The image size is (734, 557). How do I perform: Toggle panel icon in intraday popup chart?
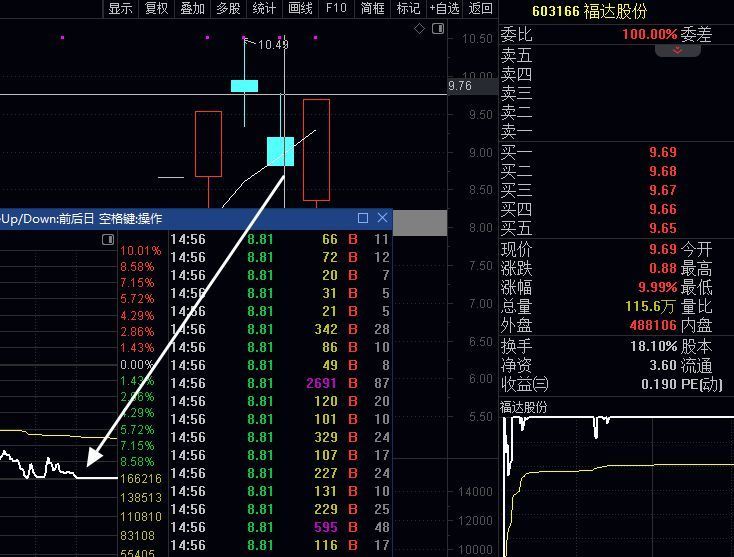[108, 240]
